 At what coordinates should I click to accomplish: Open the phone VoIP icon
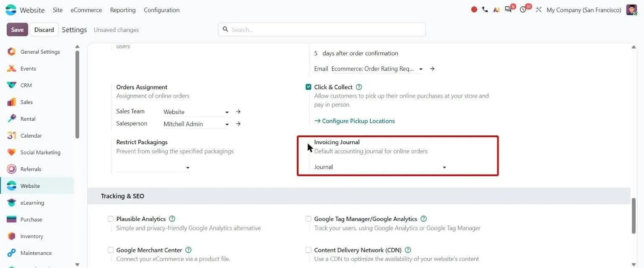[x=485, y=10]
